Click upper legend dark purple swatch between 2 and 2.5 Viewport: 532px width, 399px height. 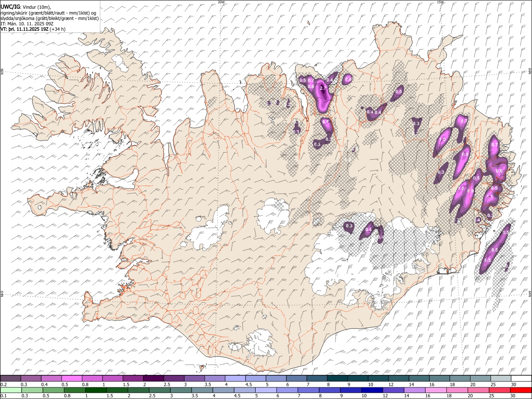(x=153, y=378)
